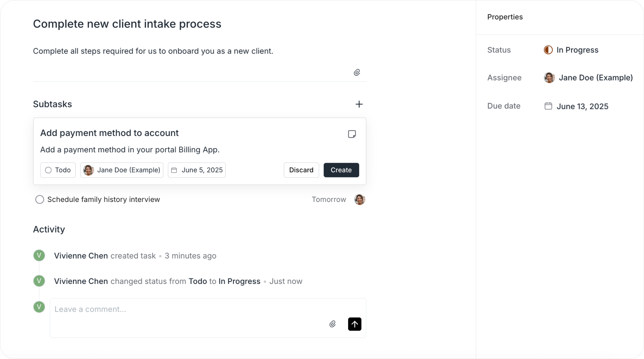This screenshot has height=359, width=644.
Task: Click calendar icon next to due date
Action: (x=548, y=106)
